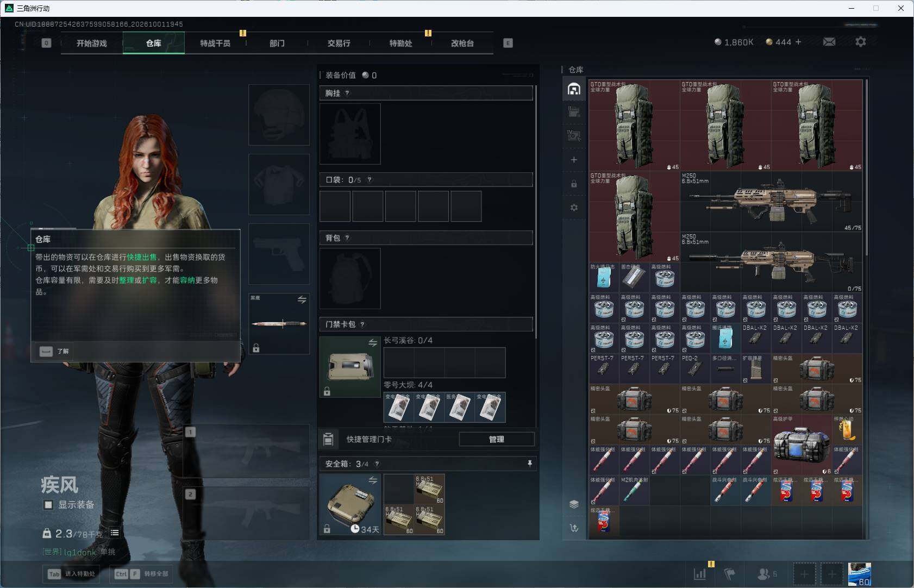914x588 pixels.
Task: Select the M250 gun showing 0/75
Action: 771,262
